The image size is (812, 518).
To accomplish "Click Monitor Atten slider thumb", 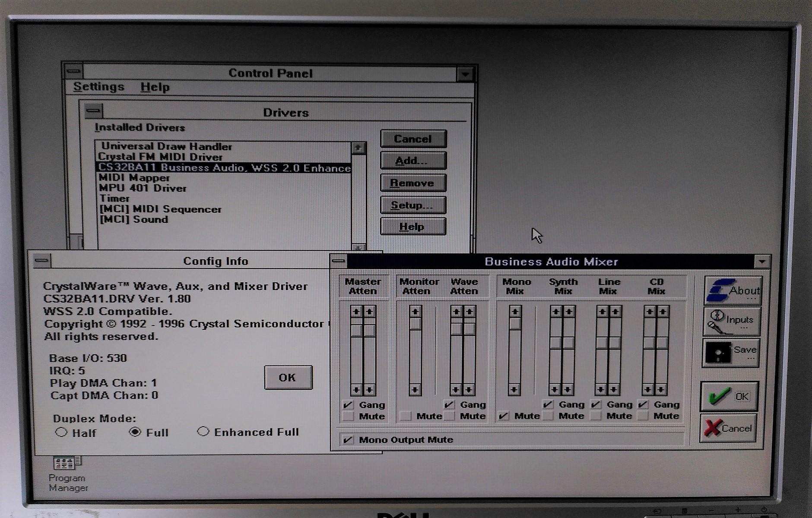I will [415, 324].
